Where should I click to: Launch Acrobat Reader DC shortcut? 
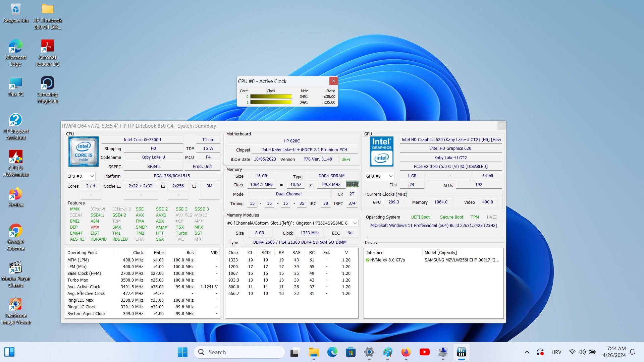(x=47, y=53)
